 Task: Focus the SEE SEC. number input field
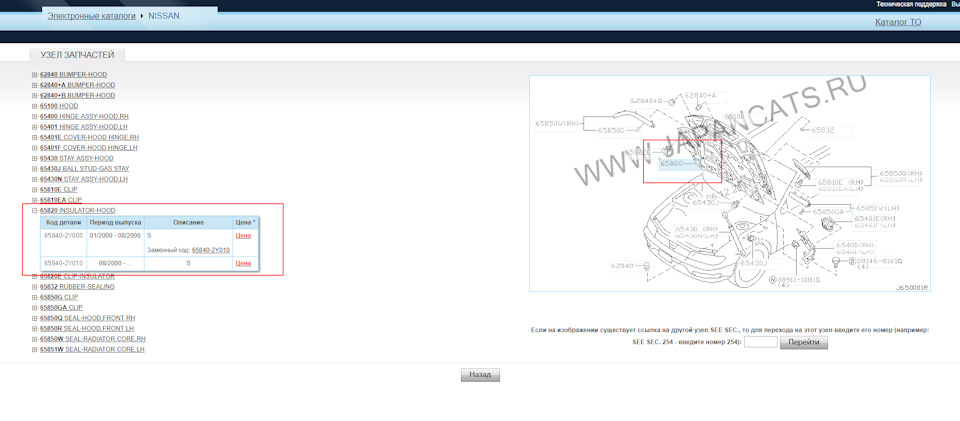point(760,342)
